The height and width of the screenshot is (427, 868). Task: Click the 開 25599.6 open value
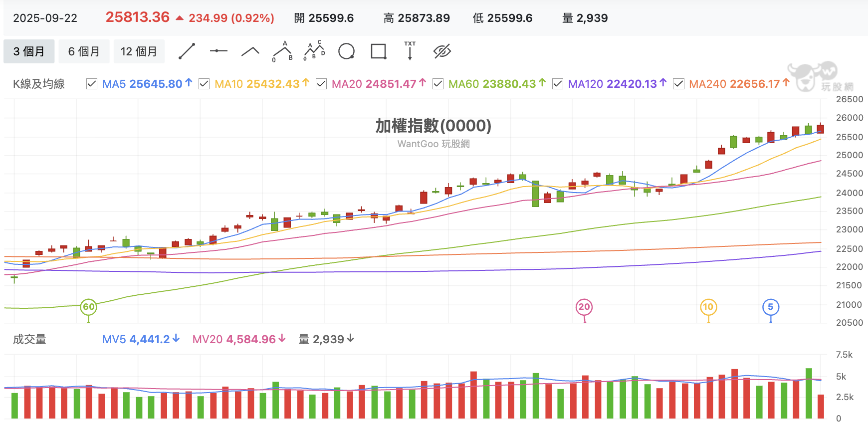point(324,18)
